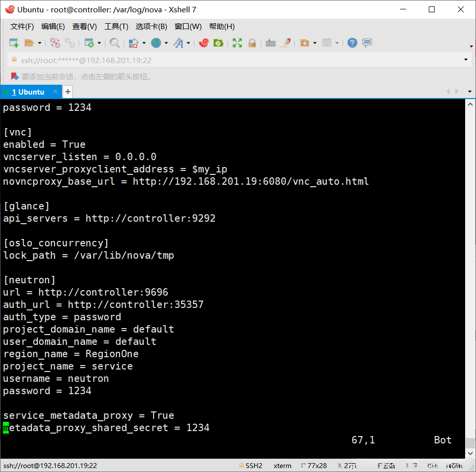Screen dimensions: 476x472
Task: Click the [vnc] section line
Action: [x=18, y=132]
